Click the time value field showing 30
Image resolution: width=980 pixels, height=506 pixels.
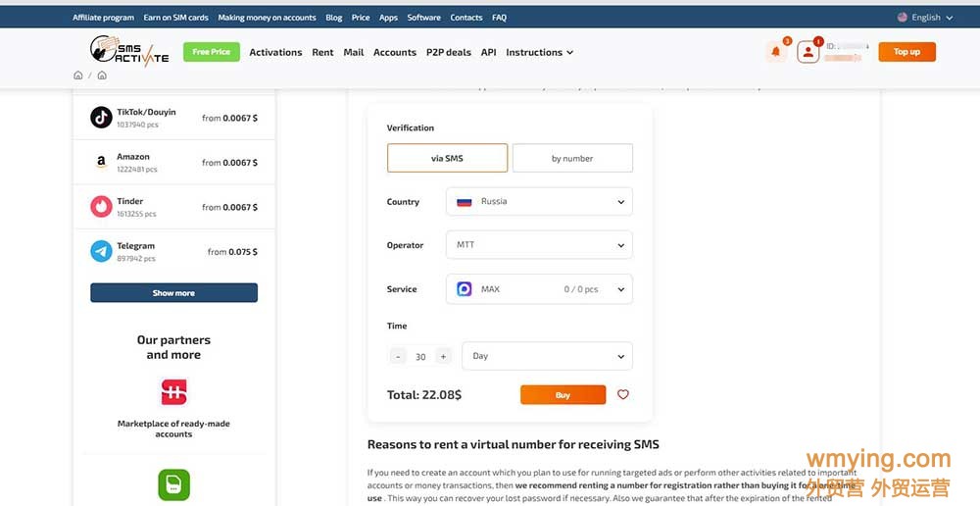tap(420, 357)
